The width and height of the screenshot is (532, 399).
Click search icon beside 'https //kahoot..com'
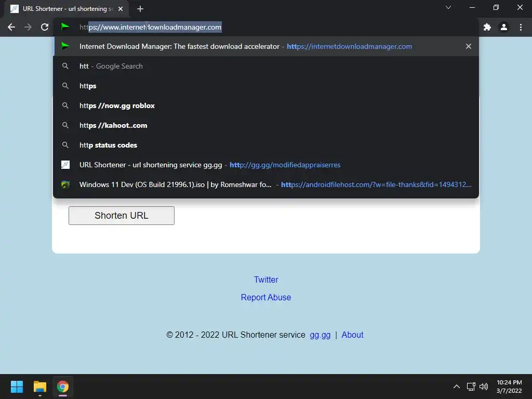[x=65, y=125]
